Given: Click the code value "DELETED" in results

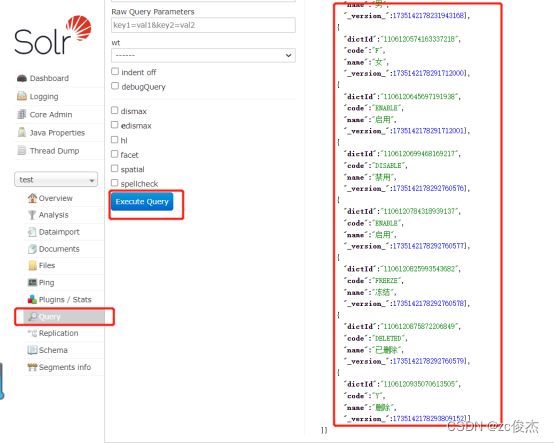Looking at the screenshot, I should coord(388,338).
